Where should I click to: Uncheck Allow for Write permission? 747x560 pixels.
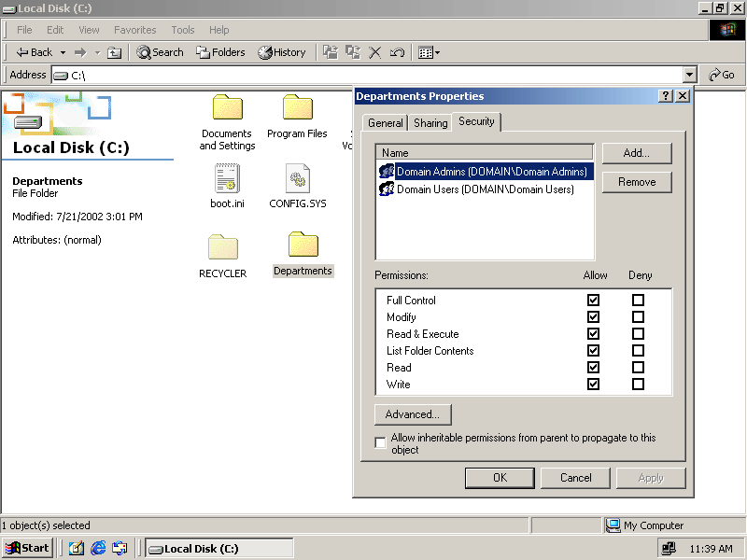pyautogui.click(x=593, y=385)
